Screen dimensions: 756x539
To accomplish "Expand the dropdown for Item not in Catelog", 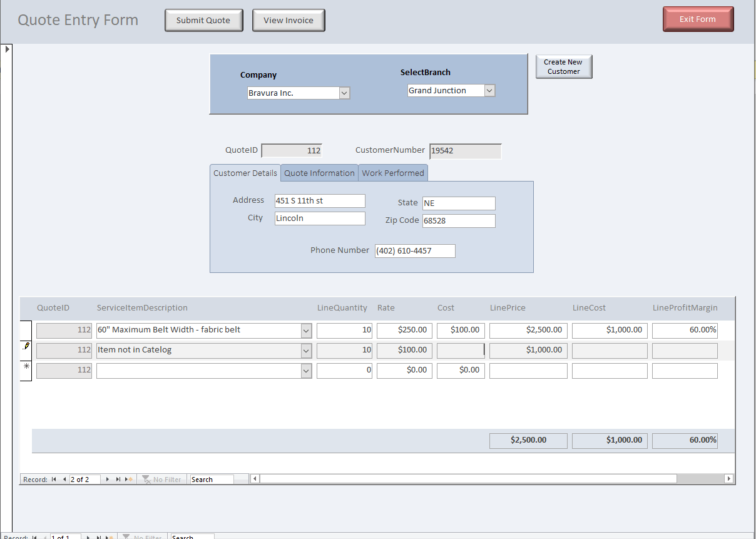I will 305,350.
